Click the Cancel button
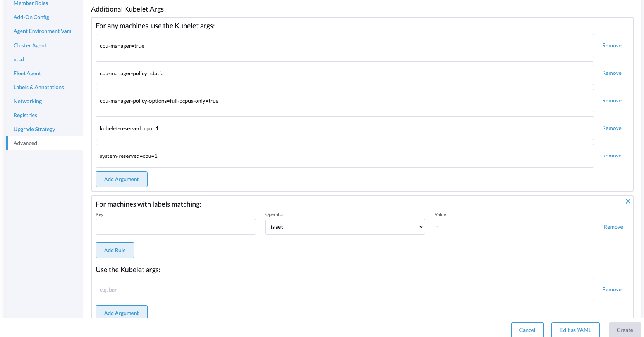Screen dimensions: 644x337 tap(527, 330)
